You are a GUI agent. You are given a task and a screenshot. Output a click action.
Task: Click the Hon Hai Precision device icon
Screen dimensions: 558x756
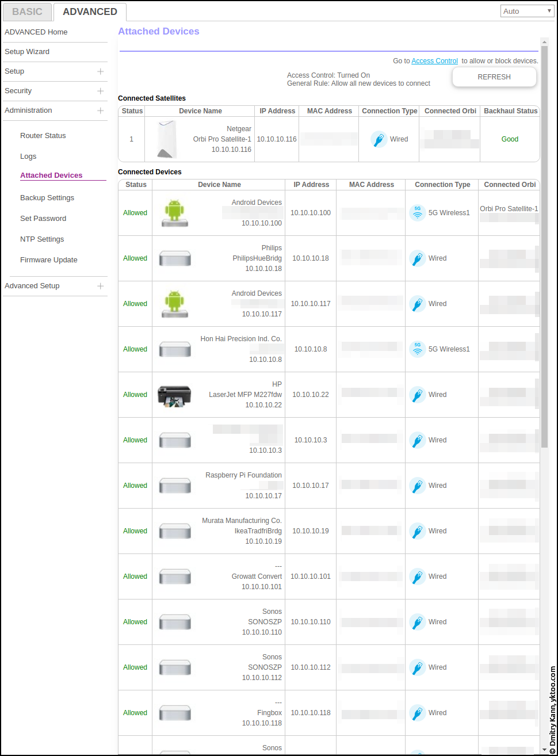click(x=174, y=349)
